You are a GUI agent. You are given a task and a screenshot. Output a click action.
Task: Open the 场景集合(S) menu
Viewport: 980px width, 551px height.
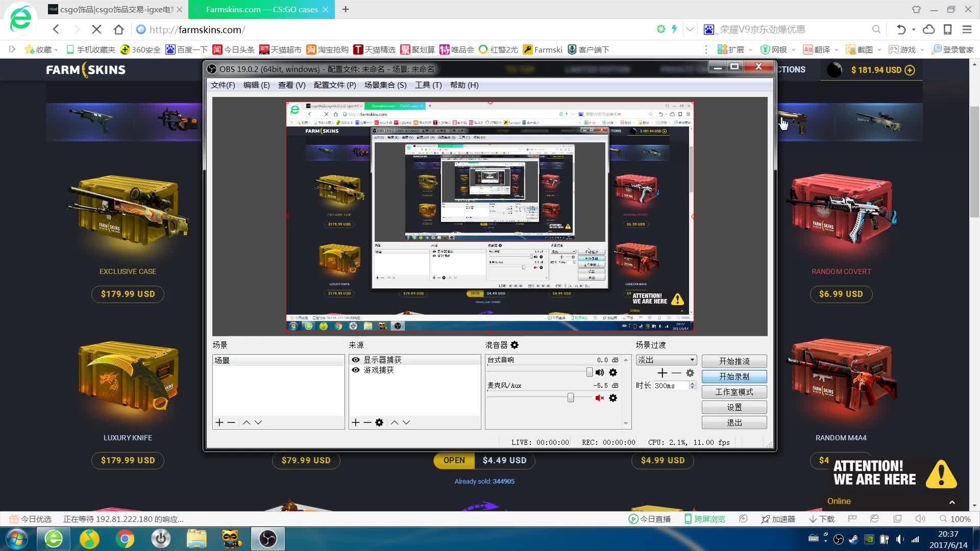(385, 85)
